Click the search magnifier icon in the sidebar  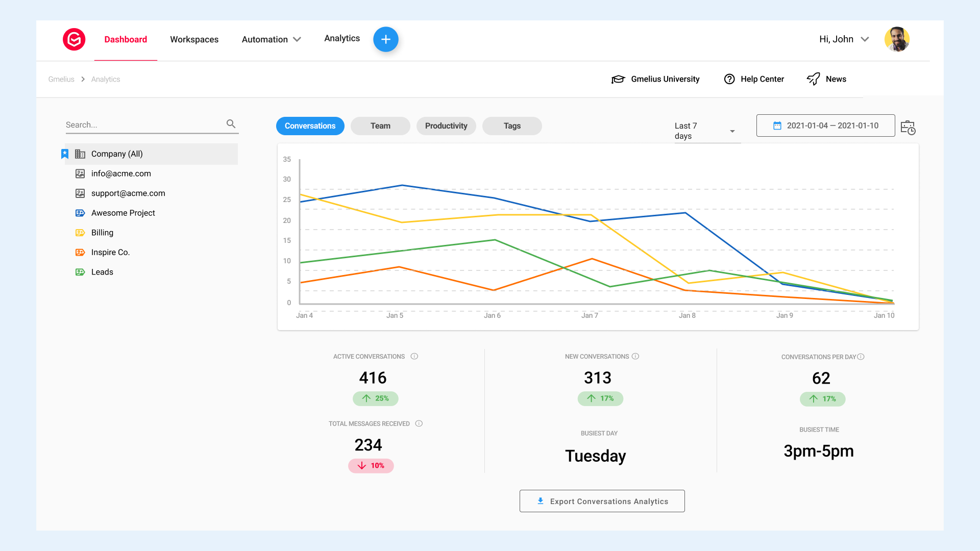pos(231,124)
